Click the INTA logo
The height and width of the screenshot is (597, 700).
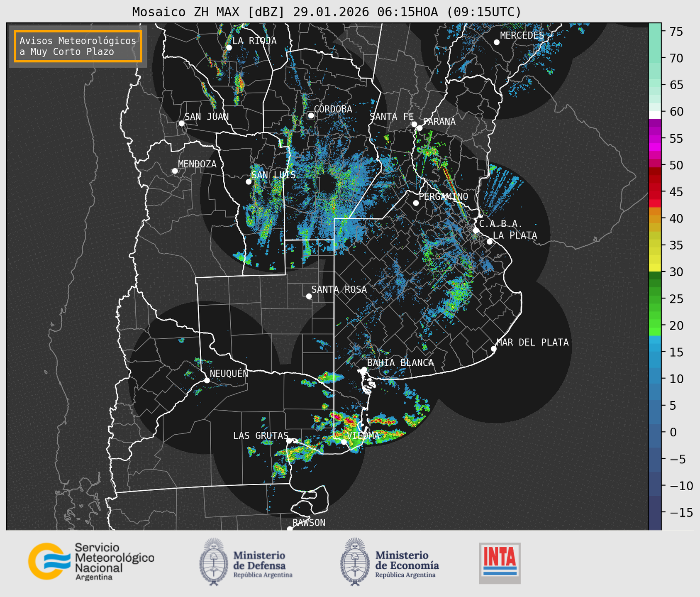pos(500,563)
